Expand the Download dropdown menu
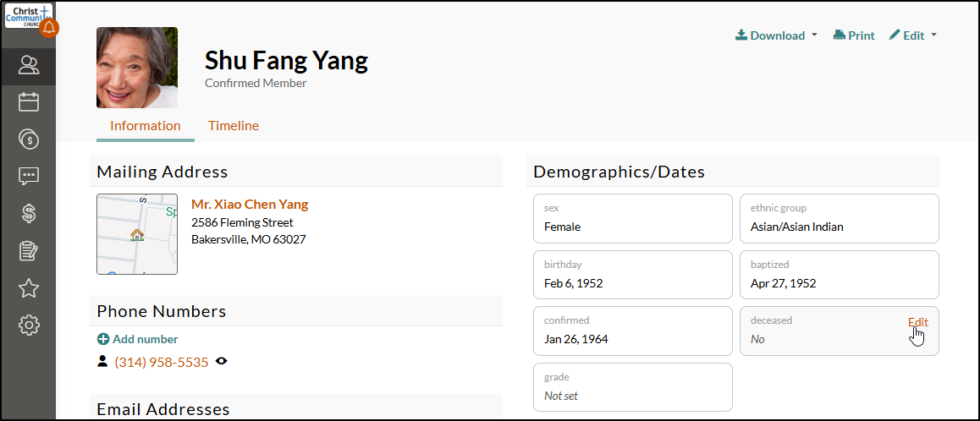 point(776,36)
